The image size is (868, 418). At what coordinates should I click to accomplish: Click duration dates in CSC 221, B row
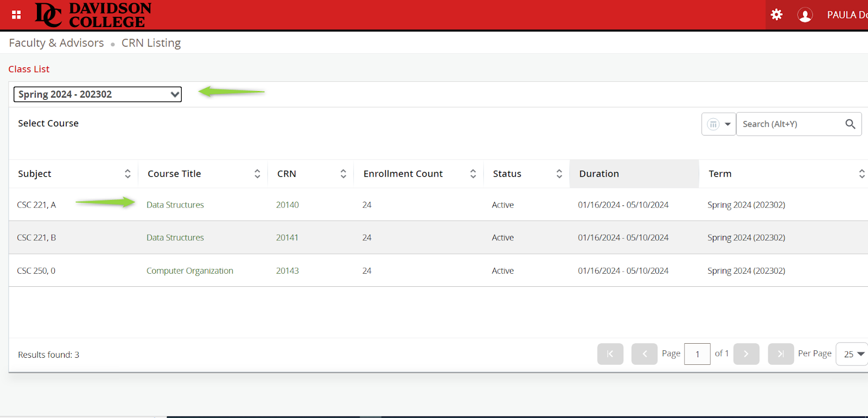(x=623, y=237)
